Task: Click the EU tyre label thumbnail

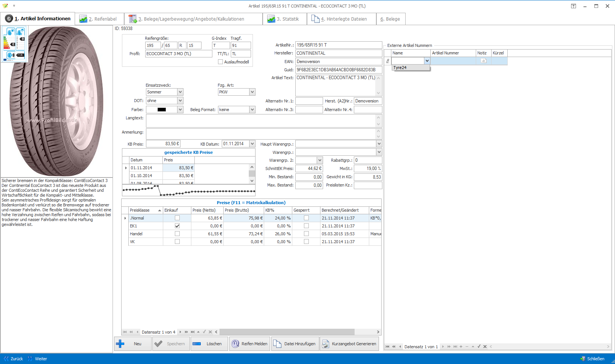Action: pos(14,44)
